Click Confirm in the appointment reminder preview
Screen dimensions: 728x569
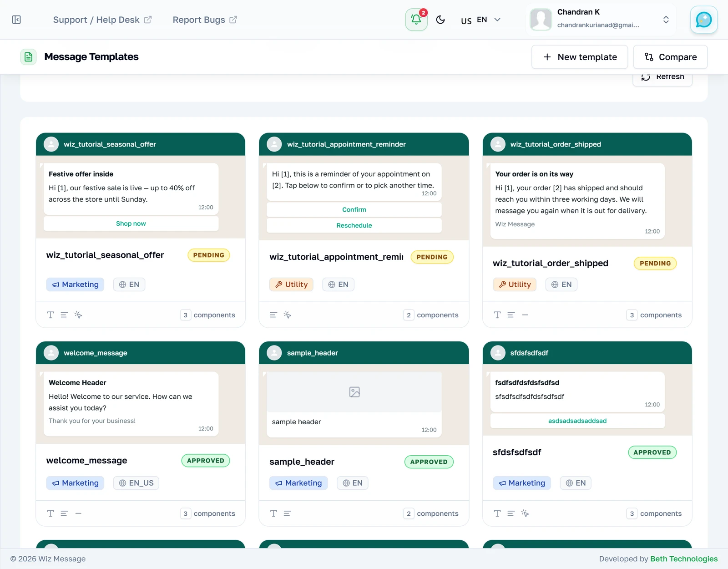click(354, 209)
